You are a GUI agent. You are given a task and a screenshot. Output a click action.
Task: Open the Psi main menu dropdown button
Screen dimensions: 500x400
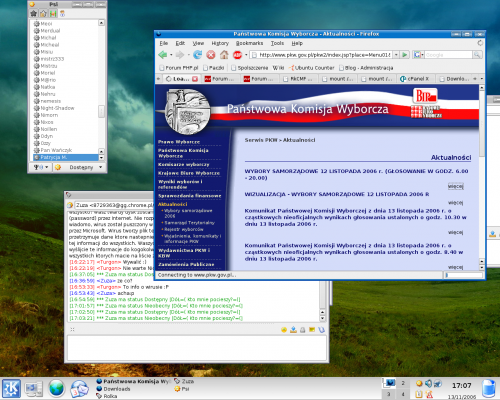[x=41, y=167]
